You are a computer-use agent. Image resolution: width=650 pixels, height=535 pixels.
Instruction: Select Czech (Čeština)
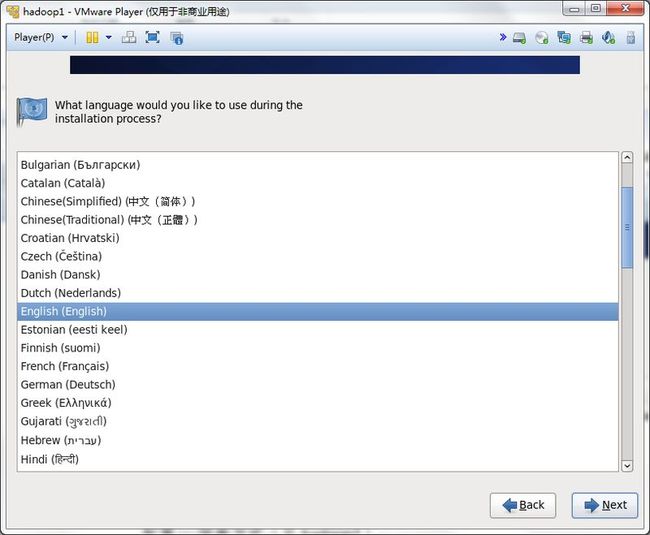pos(318,257)
